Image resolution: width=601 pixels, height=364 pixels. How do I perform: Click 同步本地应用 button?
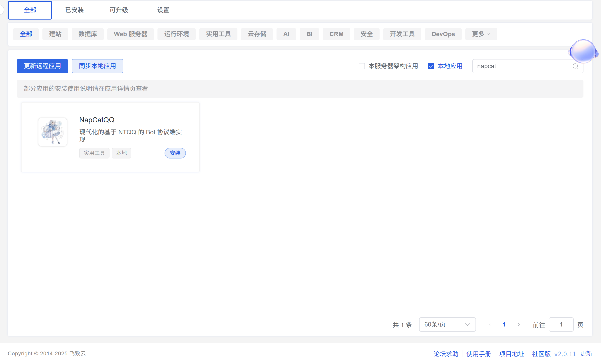97,66
